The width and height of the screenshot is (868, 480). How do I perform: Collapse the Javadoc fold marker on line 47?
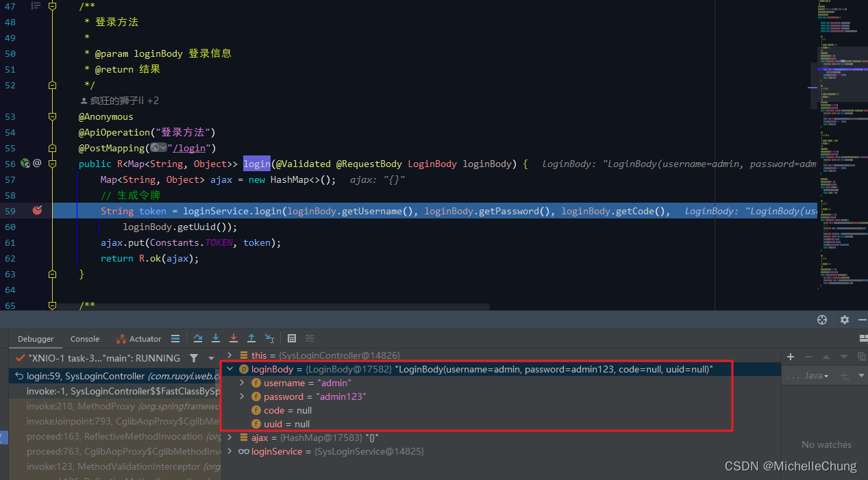[x=53, y=6]
